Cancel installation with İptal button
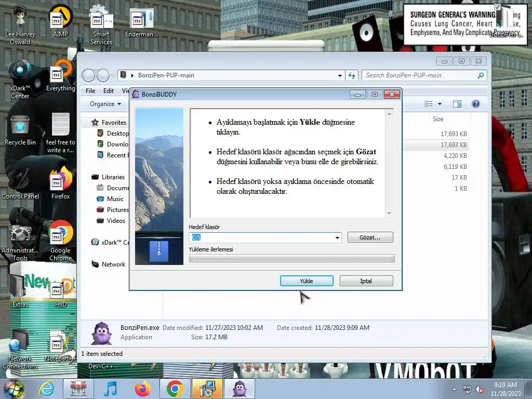Screen dimensions: 532x399 click(366, 281)
